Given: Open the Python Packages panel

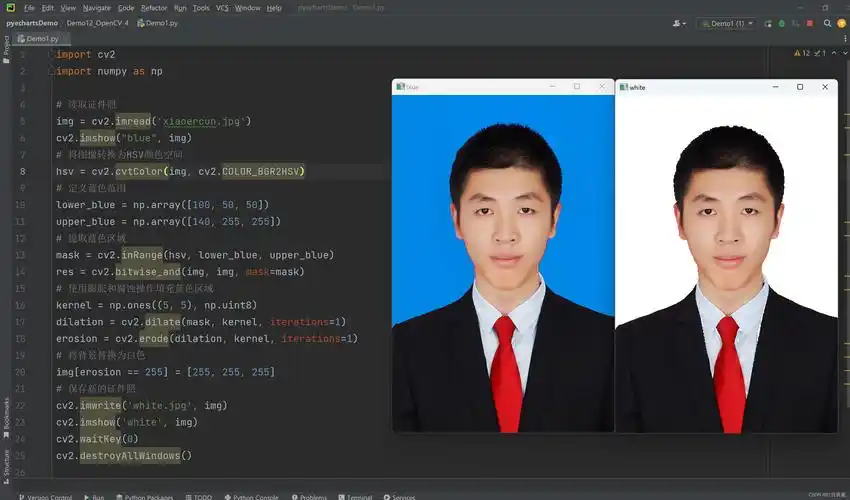Looking at the screenshot, I should pyautogui.click(x=143, y=496).
